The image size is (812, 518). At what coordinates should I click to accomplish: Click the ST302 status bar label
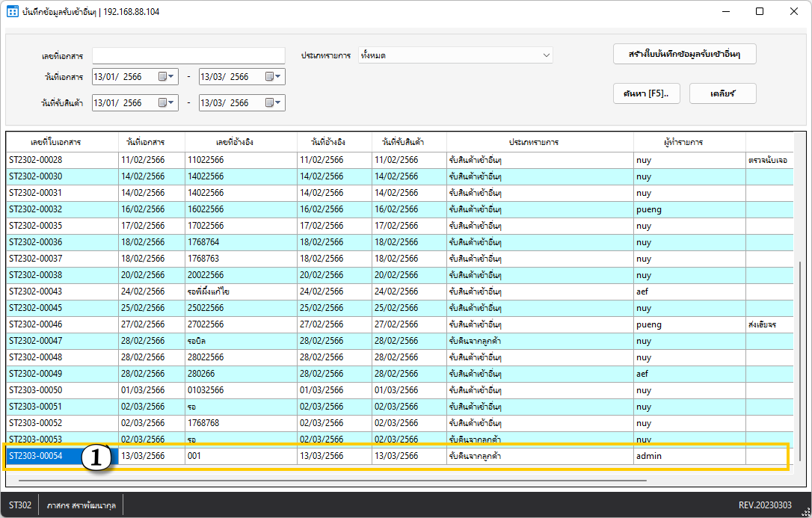coord(20,505)
